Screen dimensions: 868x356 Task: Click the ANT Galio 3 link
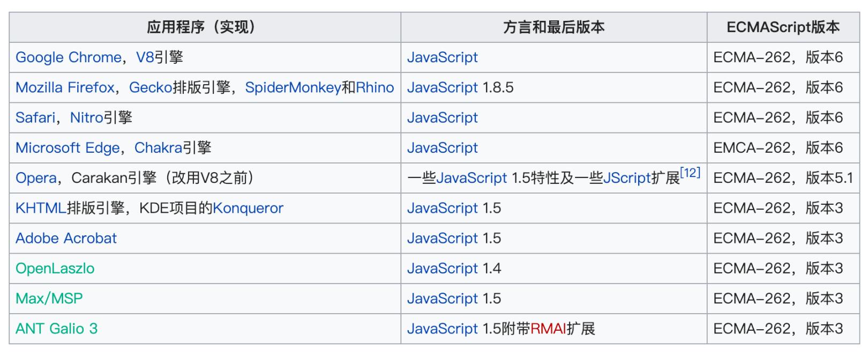(57, 328)
